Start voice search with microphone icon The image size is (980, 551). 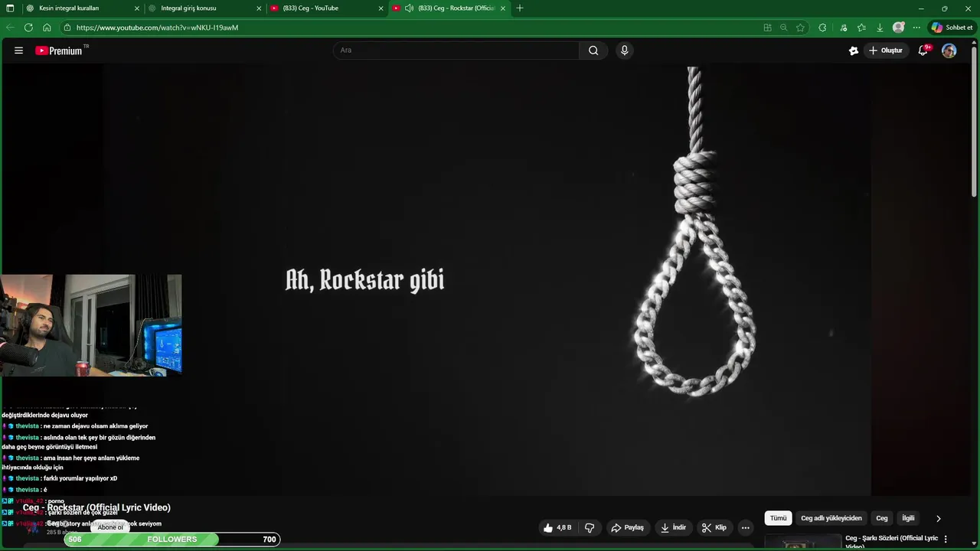point(625,51)
